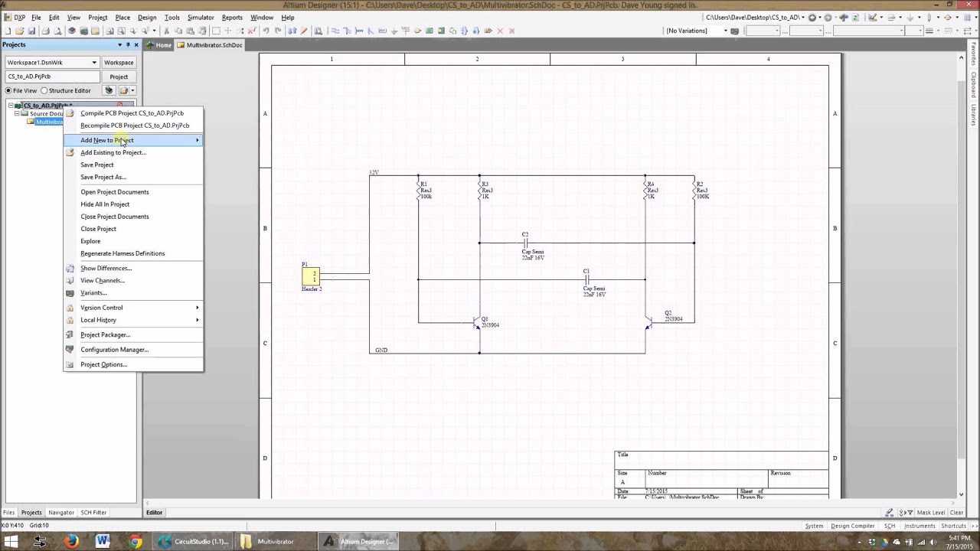Open Add New to Project submenu

(x=134, y=140)
